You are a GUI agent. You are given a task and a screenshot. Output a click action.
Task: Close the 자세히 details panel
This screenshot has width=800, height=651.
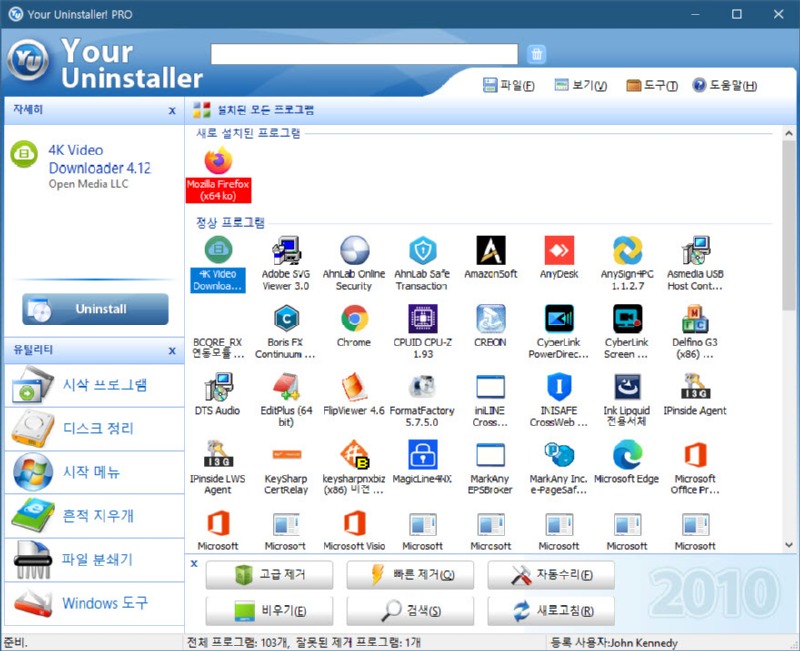pyautogui.click(x=172, y=110)
